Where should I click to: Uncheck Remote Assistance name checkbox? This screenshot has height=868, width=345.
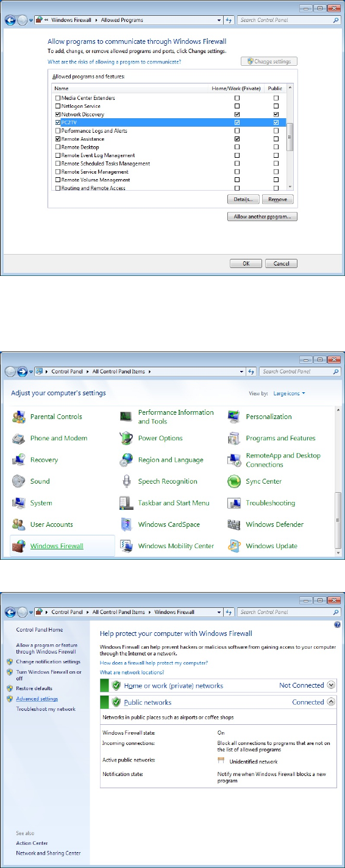pos(58,139)
